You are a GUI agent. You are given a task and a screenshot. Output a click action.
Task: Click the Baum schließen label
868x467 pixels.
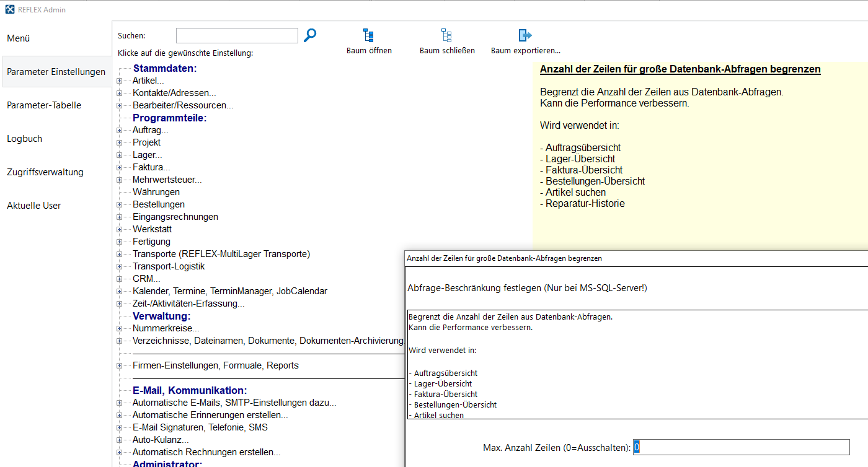tap(447, 51)
